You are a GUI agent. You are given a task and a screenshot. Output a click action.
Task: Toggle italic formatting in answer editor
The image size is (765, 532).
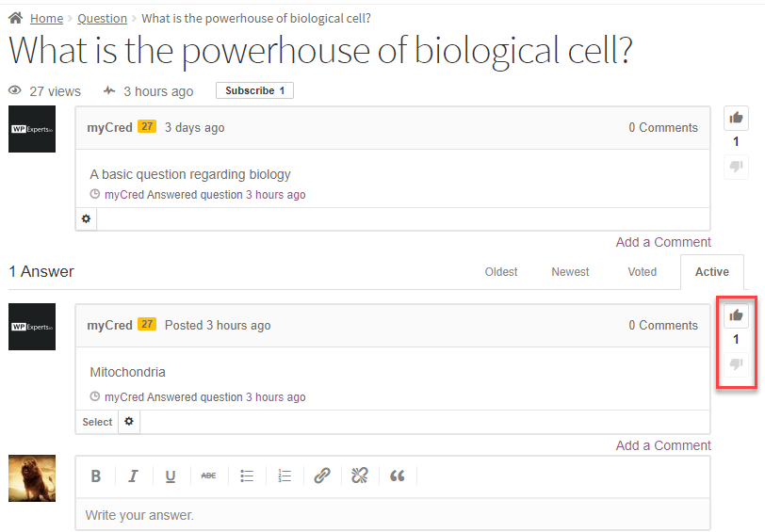click(133, 476)
